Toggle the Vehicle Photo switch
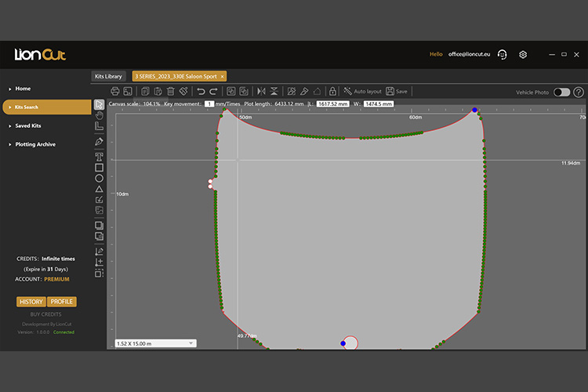 tap(561, 92)
